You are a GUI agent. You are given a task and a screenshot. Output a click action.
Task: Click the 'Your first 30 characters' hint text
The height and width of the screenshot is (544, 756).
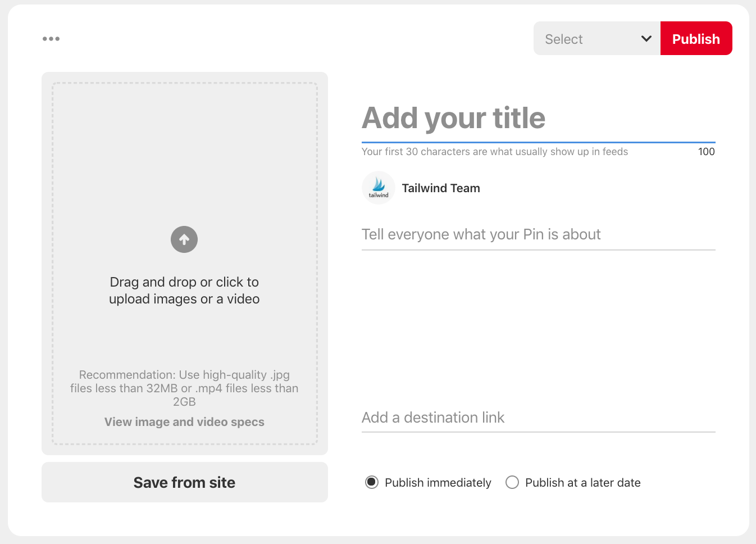pos(495,152)
